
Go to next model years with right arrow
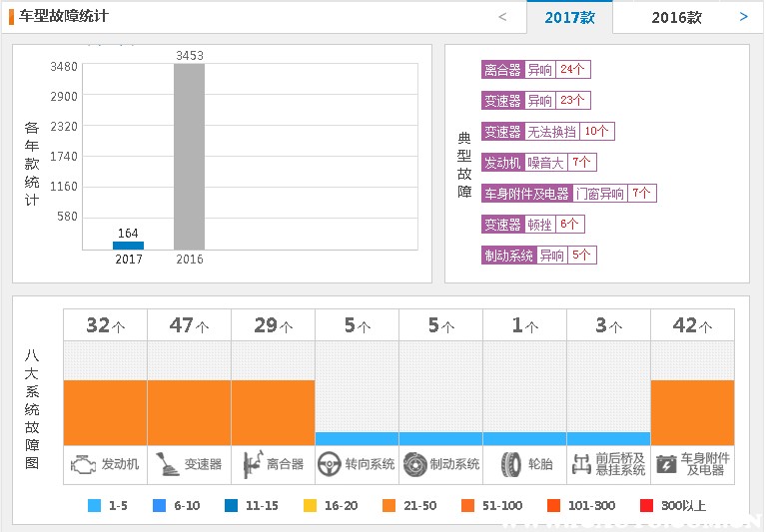click(743, 17)
